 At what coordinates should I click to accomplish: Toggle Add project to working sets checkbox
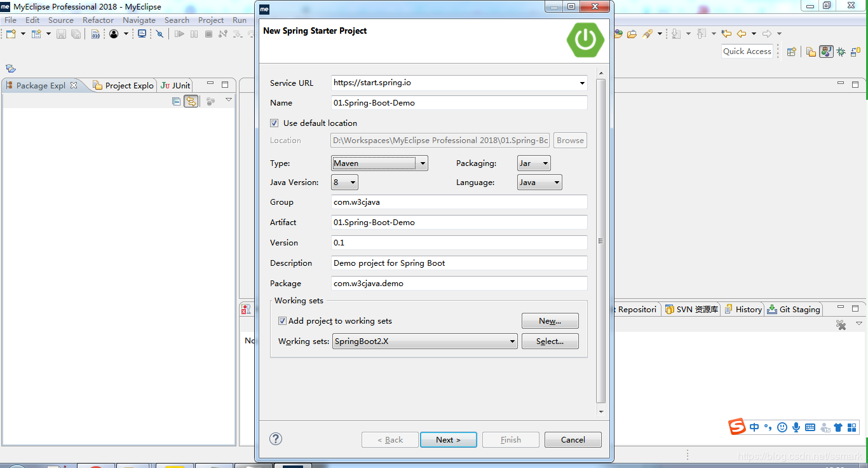282,321
